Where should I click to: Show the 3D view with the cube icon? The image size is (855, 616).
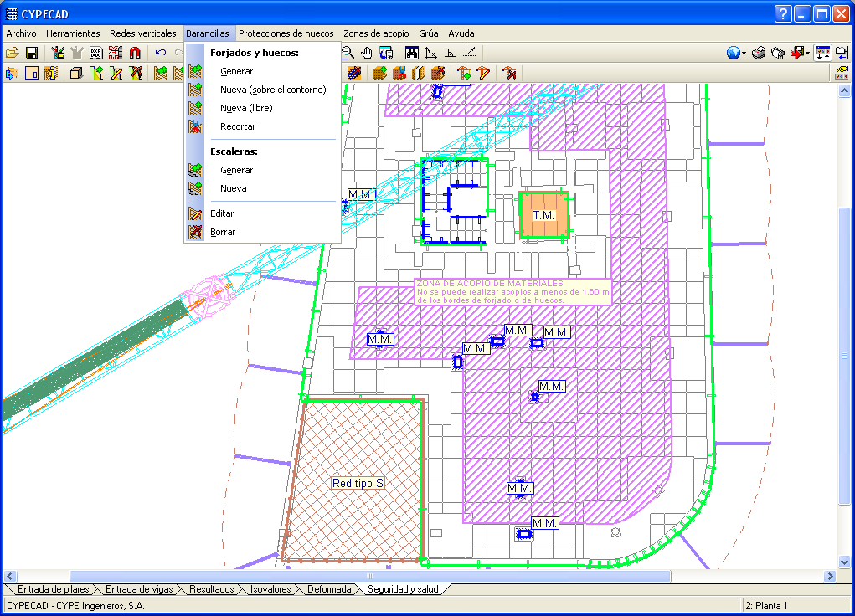tap(76, 73)
